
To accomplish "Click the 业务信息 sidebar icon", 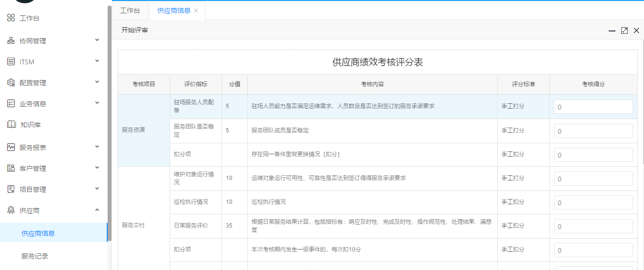I will pyautogui.click(x=11, y=104).
